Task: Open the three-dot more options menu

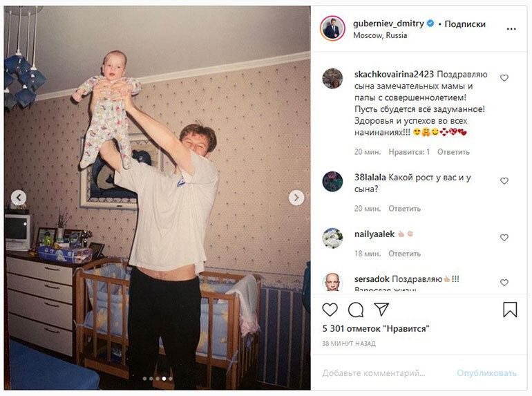Action: coord(511,29)
